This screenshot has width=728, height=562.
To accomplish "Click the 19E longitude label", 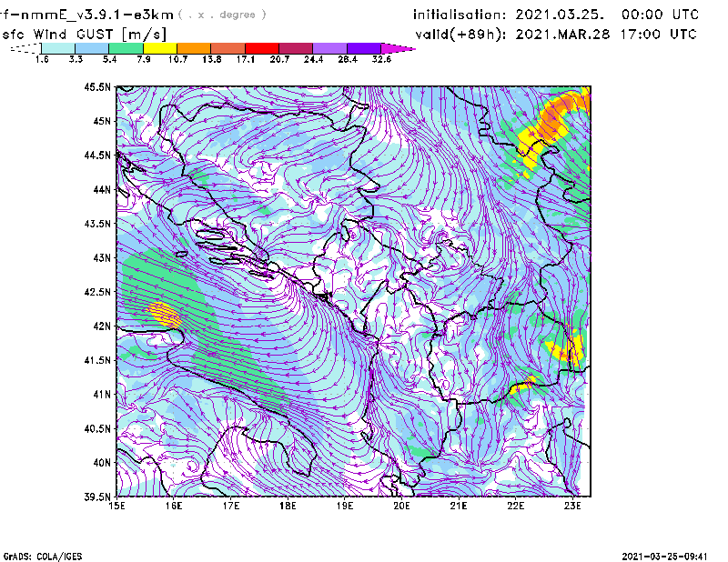I will click(345, 506).
